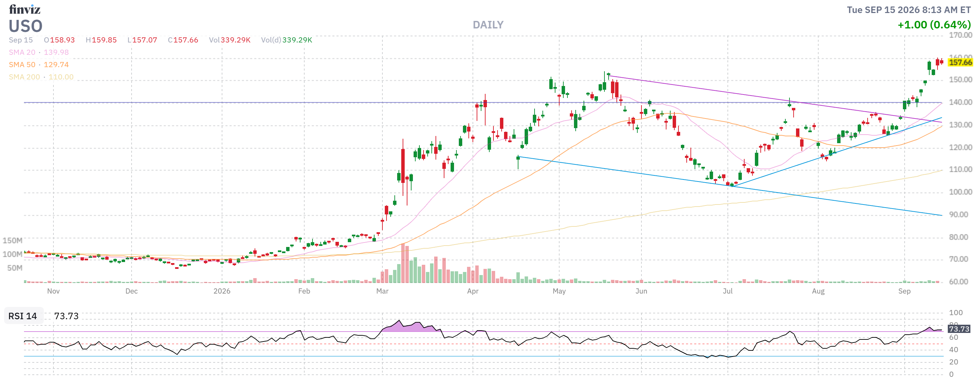
Task: Click the Jun month label
Action: pyautogui.click(x=641, y=291)
